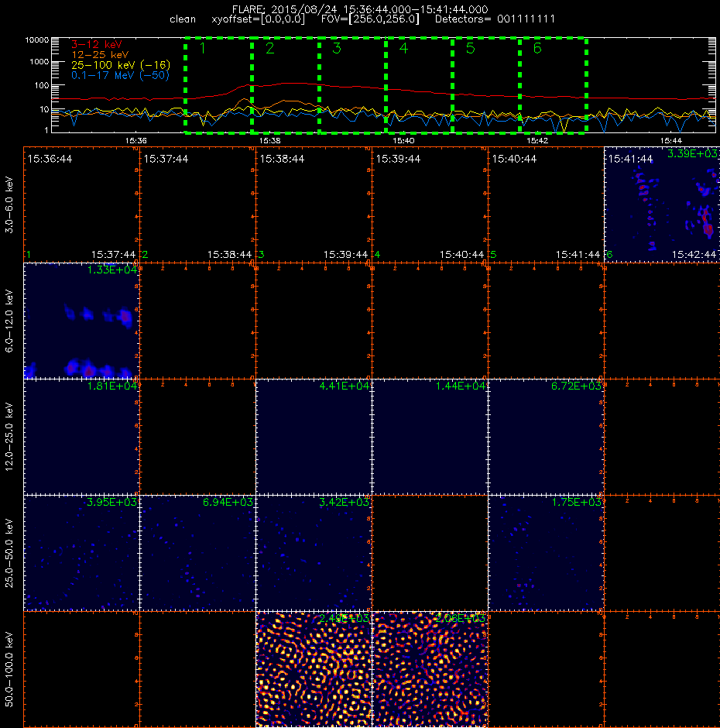Screen dimensions: 720x728
Task: Open the speckled image panel labeled 2.49E+03
Action: 314,669
